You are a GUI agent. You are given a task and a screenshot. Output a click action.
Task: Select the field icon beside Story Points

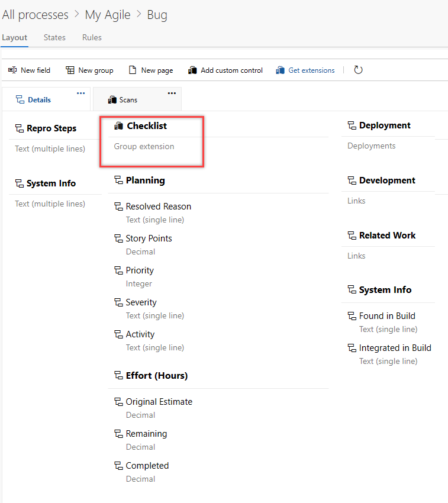(x=118, y=238)
